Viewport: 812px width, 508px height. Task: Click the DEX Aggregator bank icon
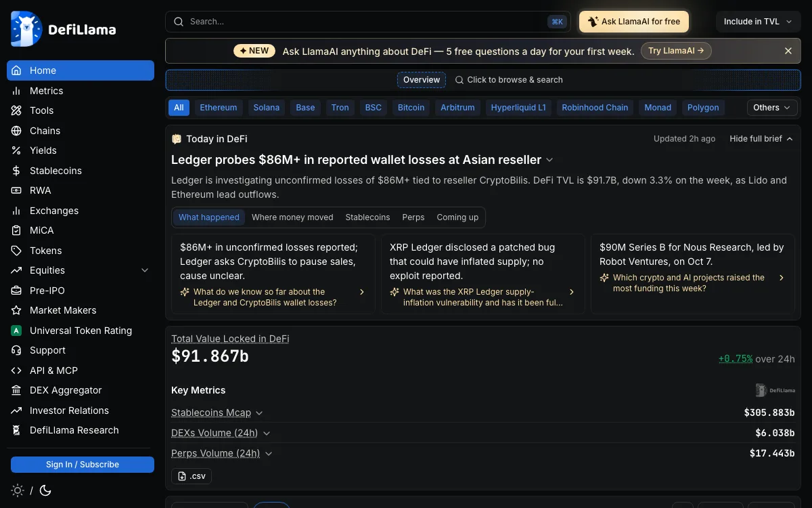point(16,390)
